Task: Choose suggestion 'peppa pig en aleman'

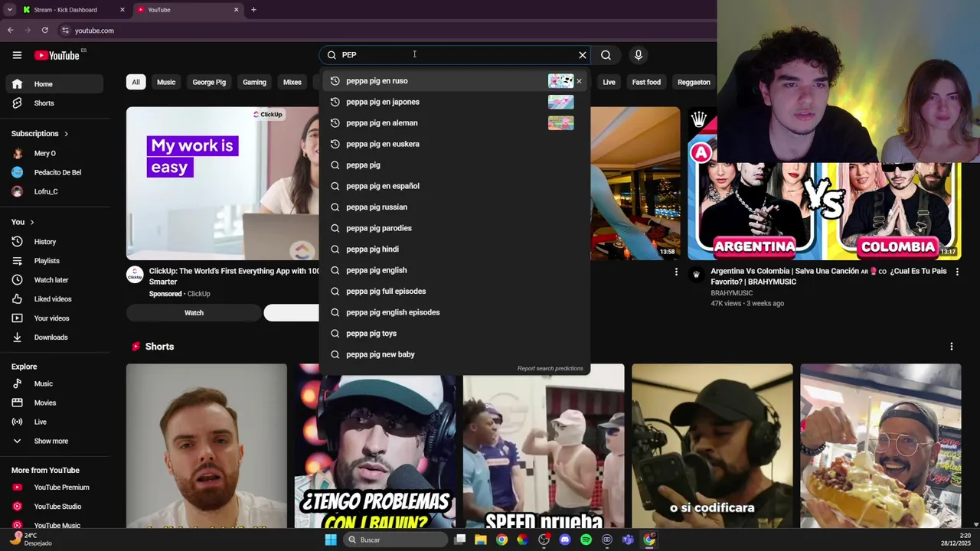Action: pos(455,123)
